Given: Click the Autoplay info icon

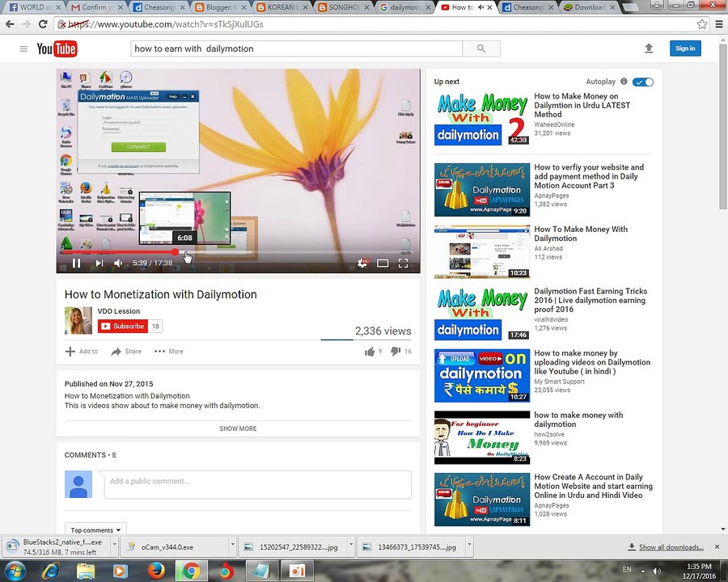Looking at the screenshot, I should [624, 82].
